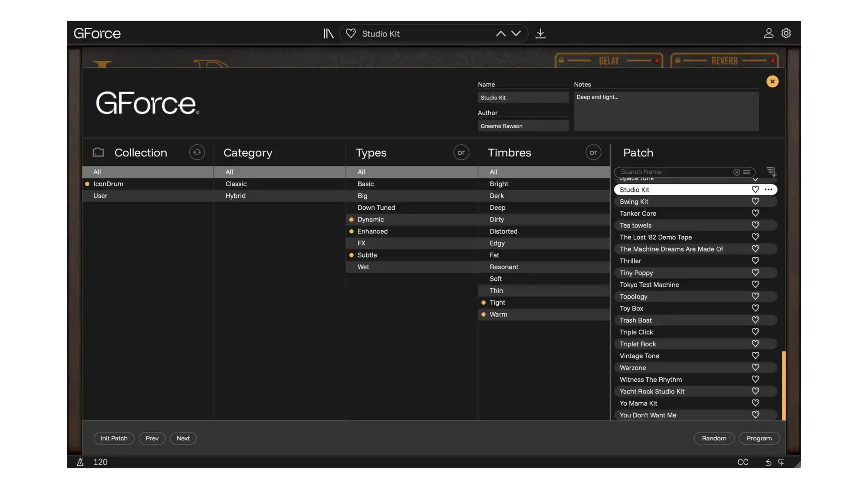The width and height of the screenshot is (868, 489).
Task: Click the redo icon in status bar
Action: [781, 463]
